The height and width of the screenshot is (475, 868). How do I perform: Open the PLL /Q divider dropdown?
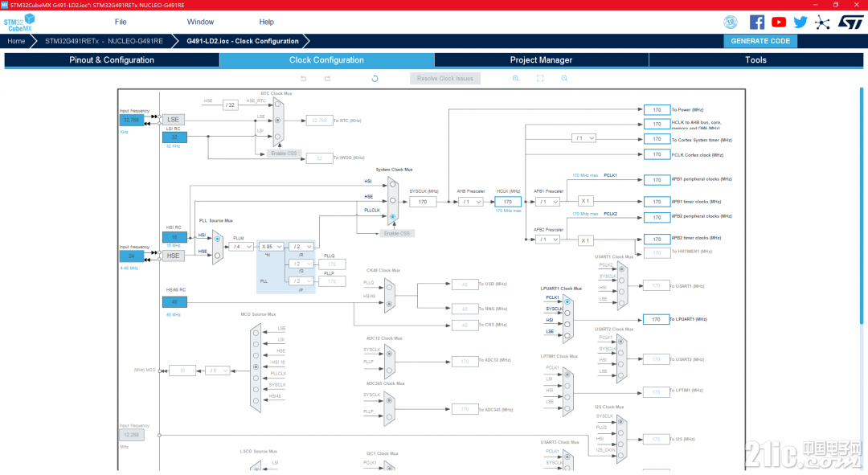point(301,264)
